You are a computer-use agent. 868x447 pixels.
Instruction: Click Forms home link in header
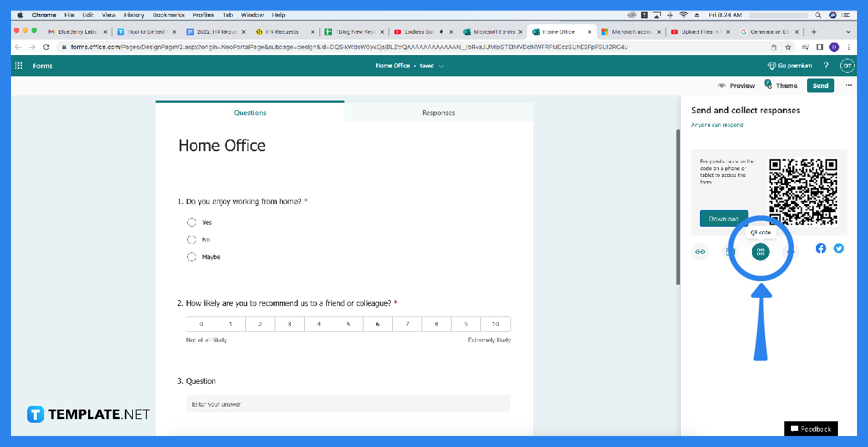[x=43, y=66]
